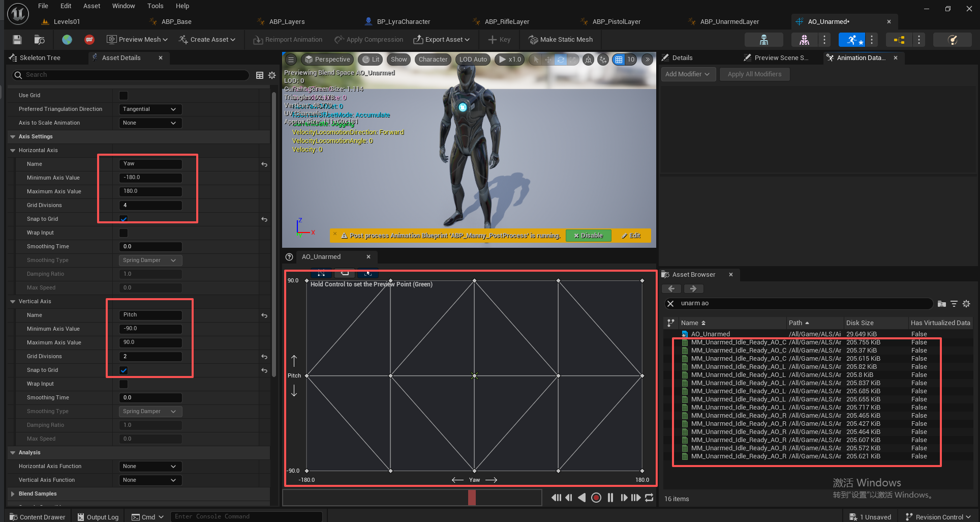The height and width of the screenshot is (522, 980).
Task: Step back one frame
Action: (569, 498)
